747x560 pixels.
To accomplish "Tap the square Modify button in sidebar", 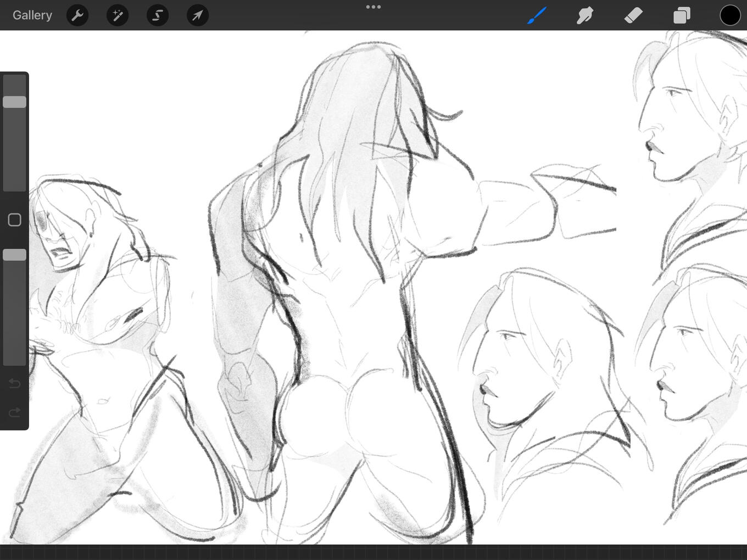I will tap(15, 220).
